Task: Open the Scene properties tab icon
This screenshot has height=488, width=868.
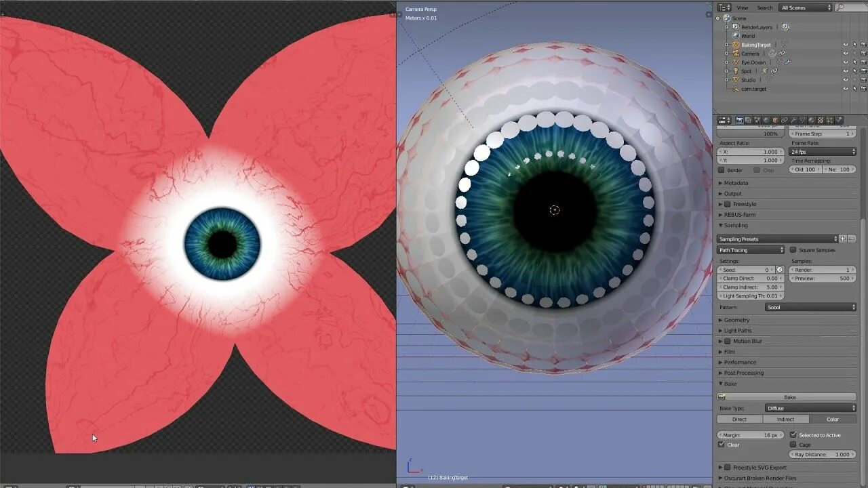Action: click(x=757, y=120)
